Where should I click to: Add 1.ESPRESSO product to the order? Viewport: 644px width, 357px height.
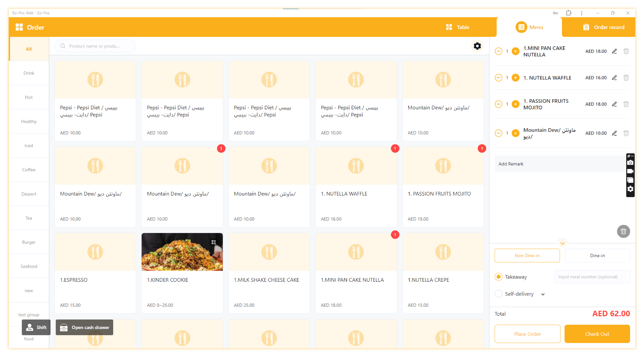[95, 273]
